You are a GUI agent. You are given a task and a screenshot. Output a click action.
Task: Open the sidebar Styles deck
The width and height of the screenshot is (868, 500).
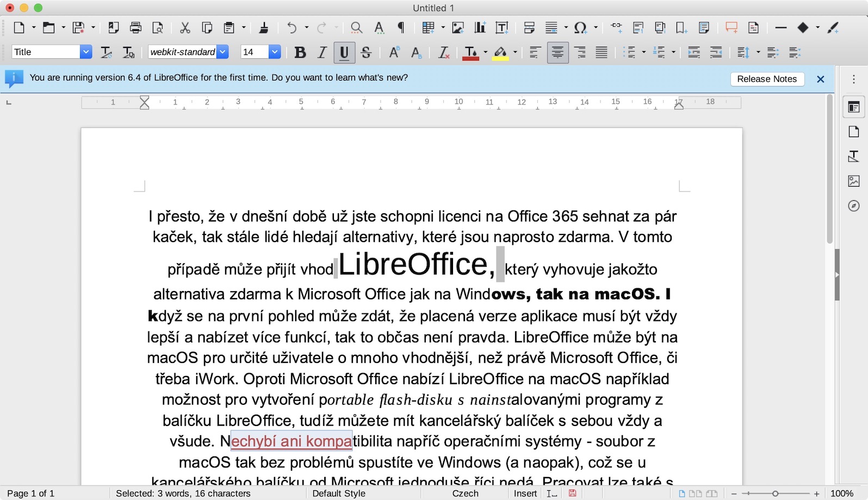coord(854,157)
